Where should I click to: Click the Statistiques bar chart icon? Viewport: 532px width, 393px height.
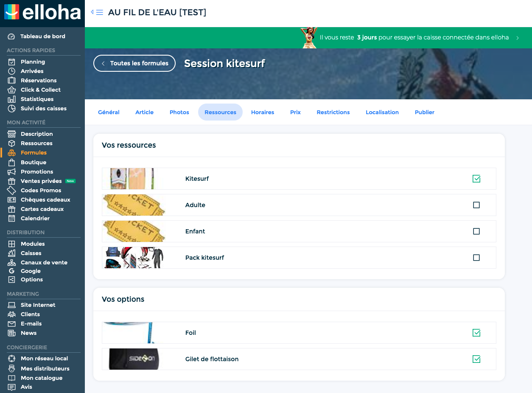click(x=12, y=99)
